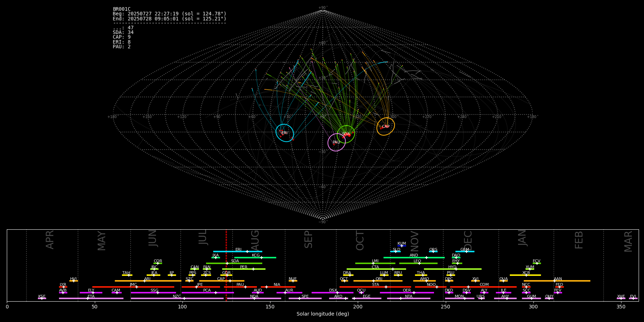
Task: Click the orange CAP activity bar in timeline
Action: tap(222, 281)
